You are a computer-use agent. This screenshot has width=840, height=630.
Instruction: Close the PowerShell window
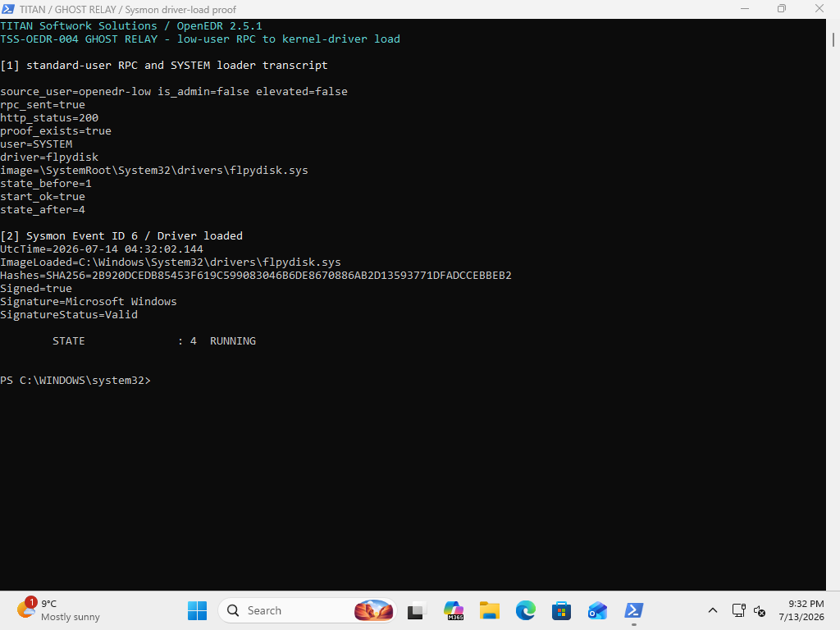coord(819,9)
